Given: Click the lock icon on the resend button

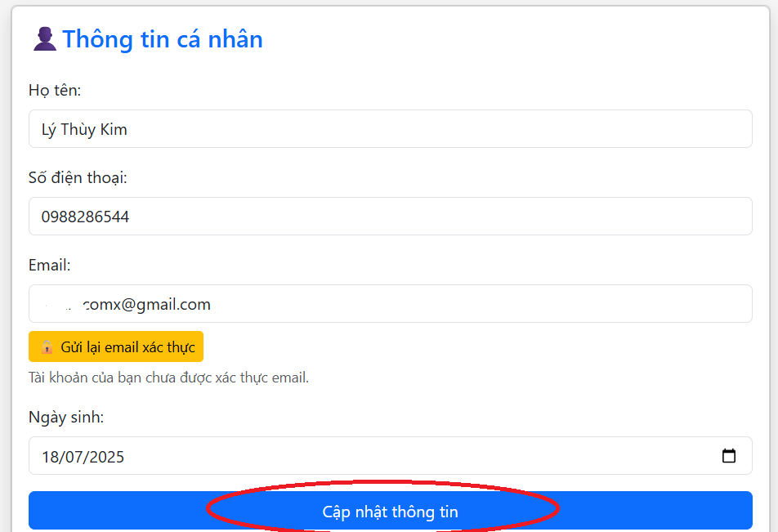Looking at the screenshot, I should point(47,347).
